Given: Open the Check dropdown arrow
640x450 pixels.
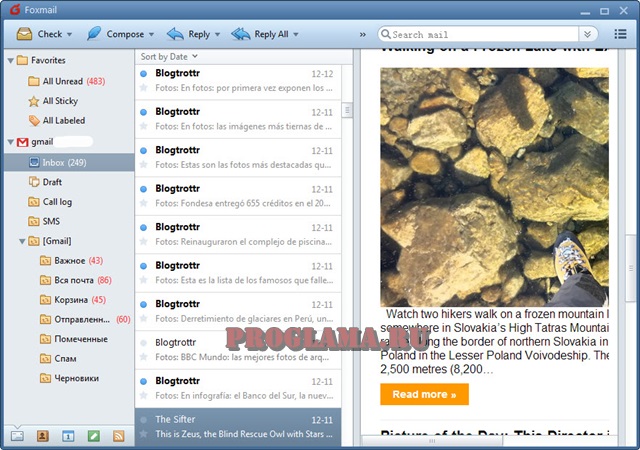Looking at the screenshot, I should [69, 35].
